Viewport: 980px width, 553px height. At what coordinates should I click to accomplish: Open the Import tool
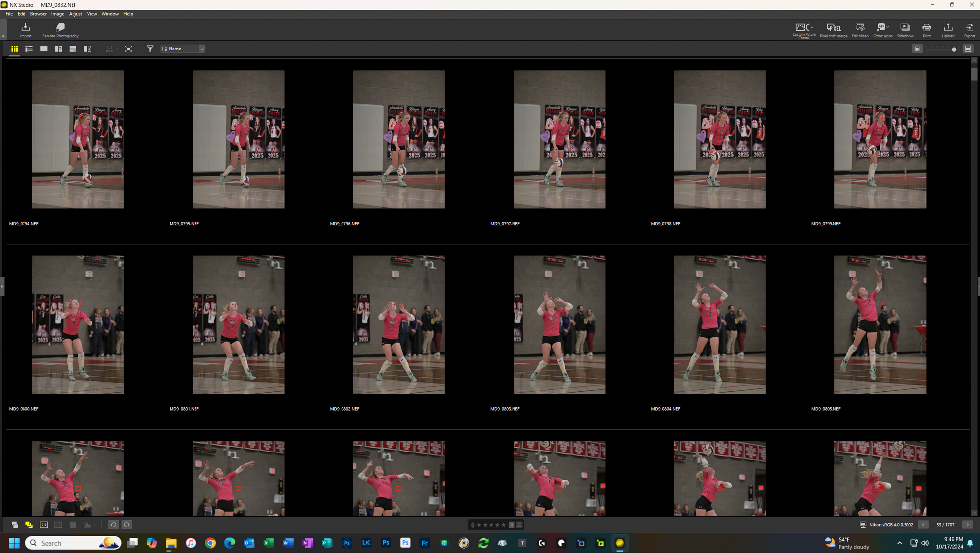point(25,30)
